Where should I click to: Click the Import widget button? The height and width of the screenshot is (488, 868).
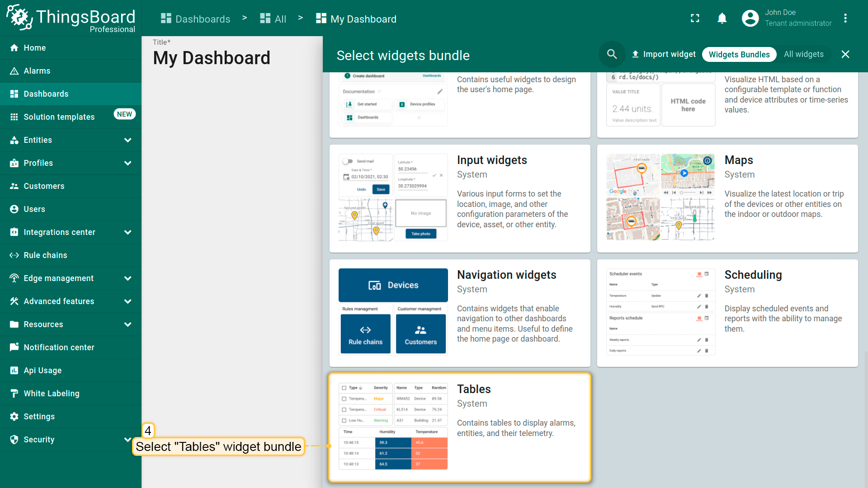tap(664, 54)
